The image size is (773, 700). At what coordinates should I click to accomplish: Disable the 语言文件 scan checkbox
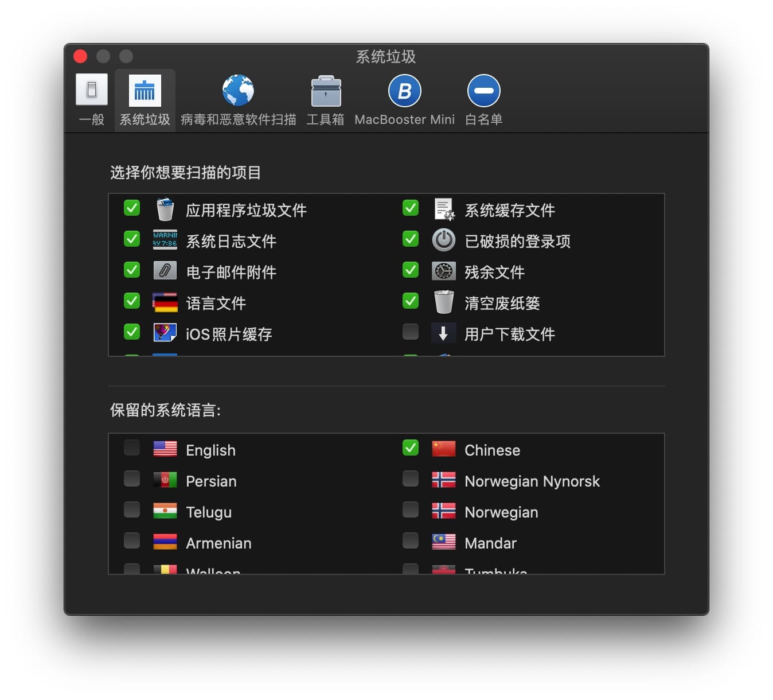click(132, 301)
